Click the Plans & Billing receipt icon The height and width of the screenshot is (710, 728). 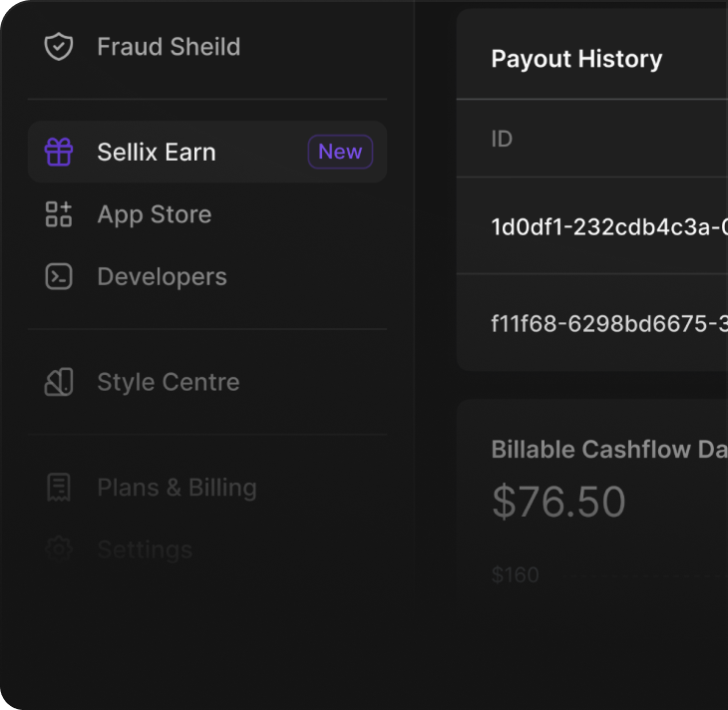(59, 488)
